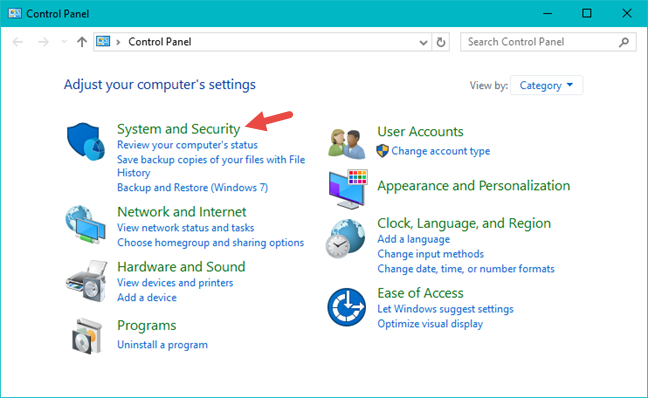Open View network status and tasks
This screenshot has height=398, width=648.
pyautogui.click(x=186, y=228)
